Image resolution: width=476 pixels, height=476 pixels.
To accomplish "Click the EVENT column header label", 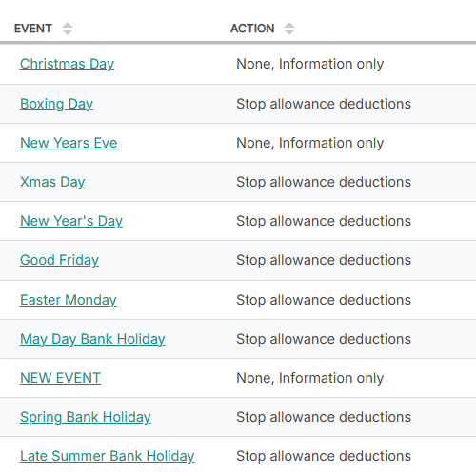I will click(x=33, y=29).
